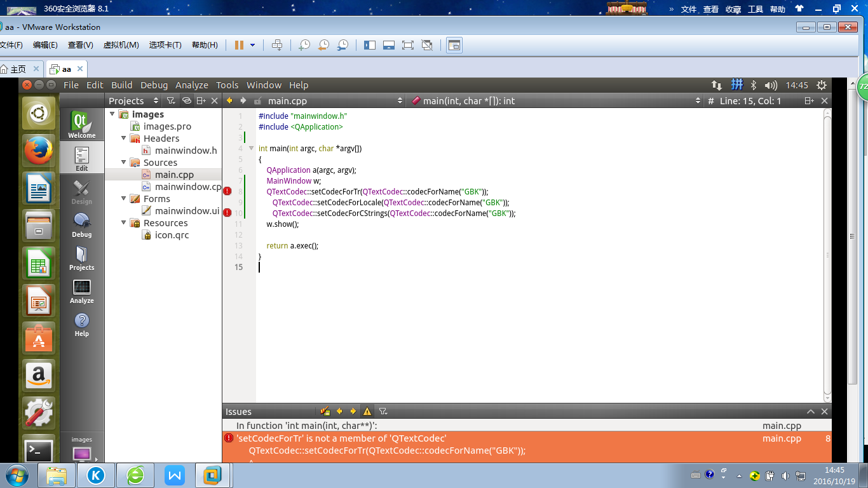Select mainwindow.h in project tree

coord(186,150)
